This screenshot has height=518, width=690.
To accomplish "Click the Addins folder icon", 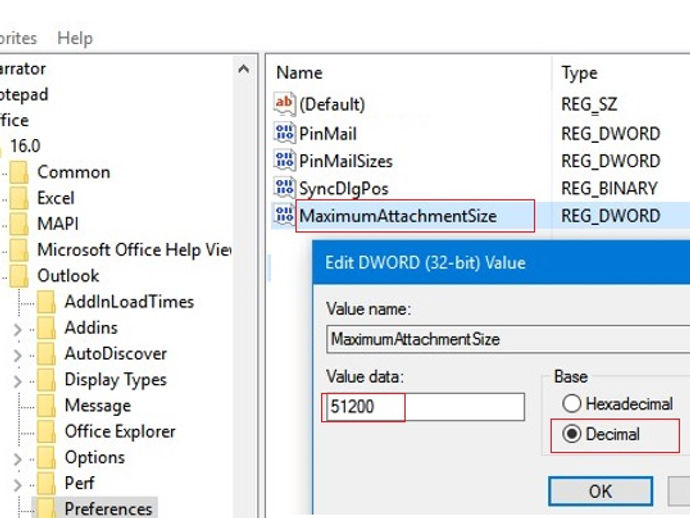I will [46, 327].
